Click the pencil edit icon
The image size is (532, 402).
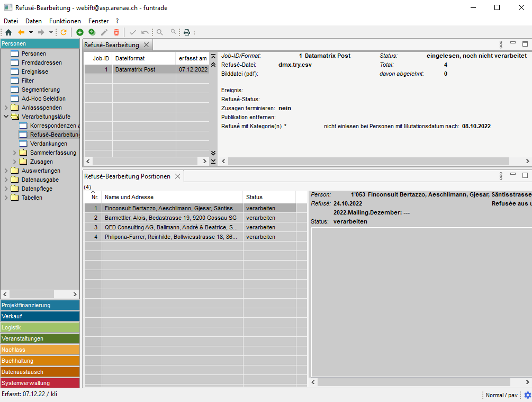tap(104, 32)
